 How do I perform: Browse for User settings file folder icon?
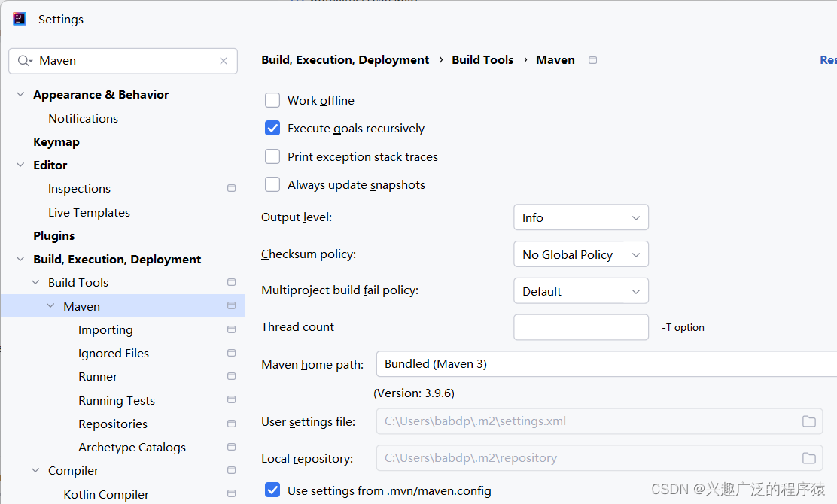[x=808, y=421]
